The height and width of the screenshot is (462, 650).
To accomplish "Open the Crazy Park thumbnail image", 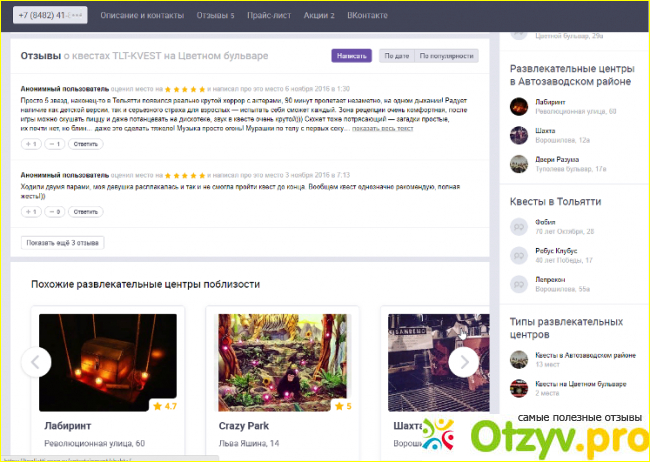I will [x=283, y=362].
